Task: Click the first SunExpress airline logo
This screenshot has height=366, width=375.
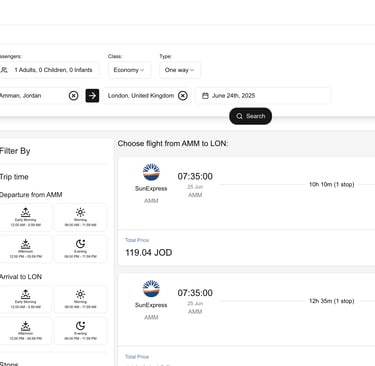Action: (x=151, y=172)
